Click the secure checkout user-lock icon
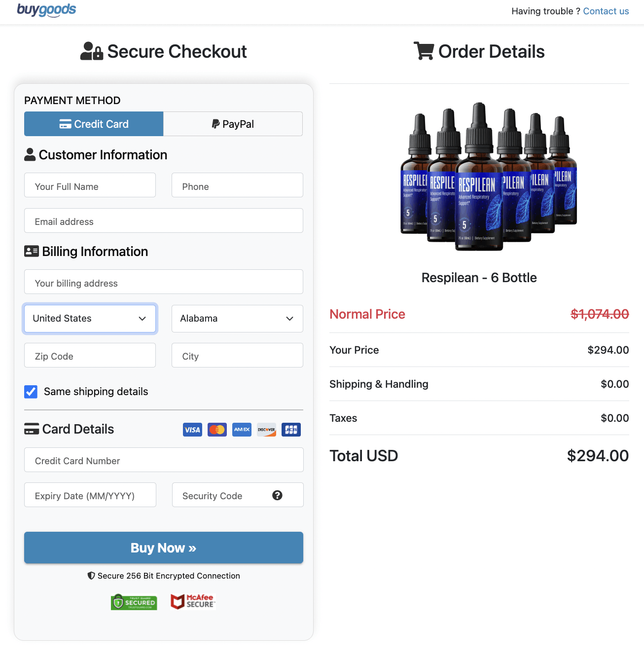 (92, 51)
